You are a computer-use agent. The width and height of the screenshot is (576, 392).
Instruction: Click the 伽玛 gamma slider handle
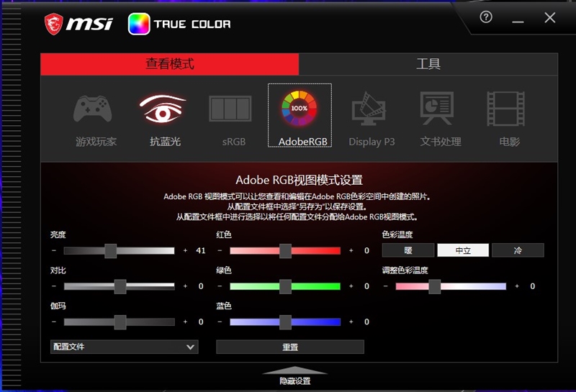(x=120, y=322)
